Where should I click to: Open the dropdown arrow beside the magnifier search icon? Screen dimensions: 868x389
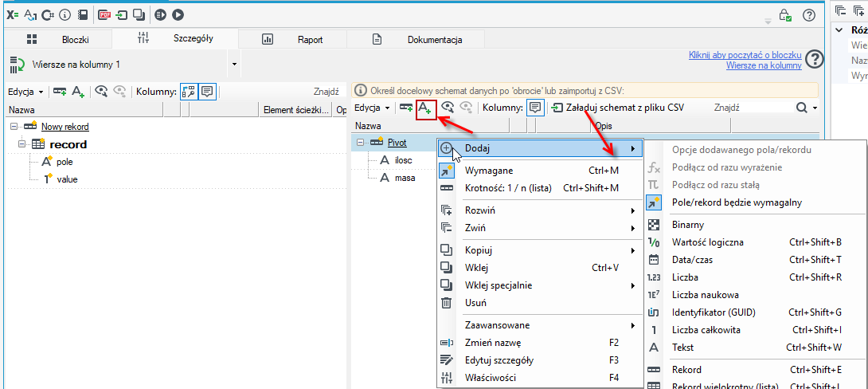point(815,108)
